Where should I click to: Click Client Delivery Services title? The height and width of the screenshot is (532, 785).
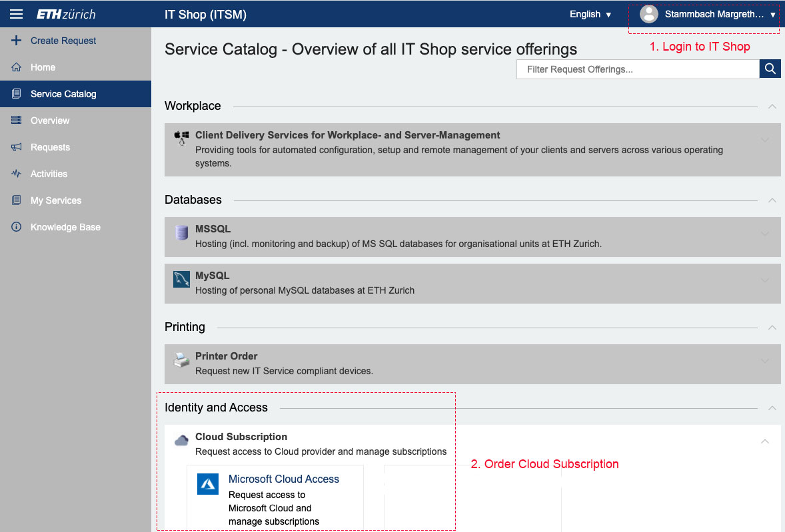coord(347,135)
